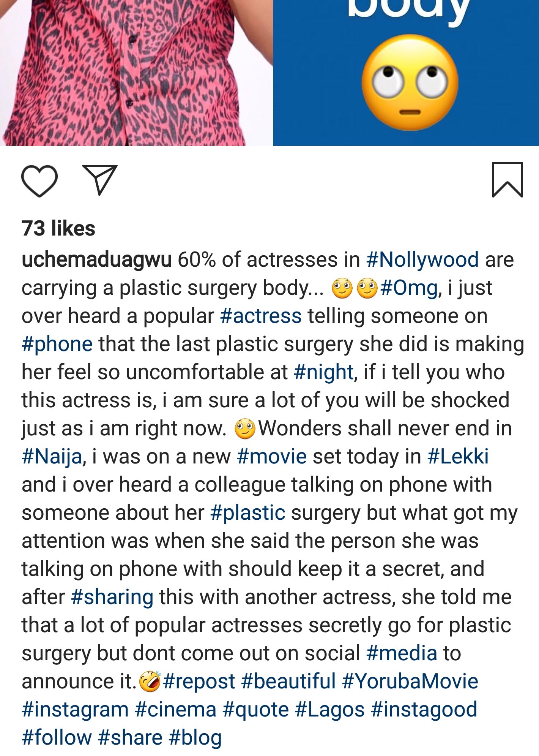The image size is (539, 756).
Task: Tap the paper plane share icon
Action: point(100,180)
